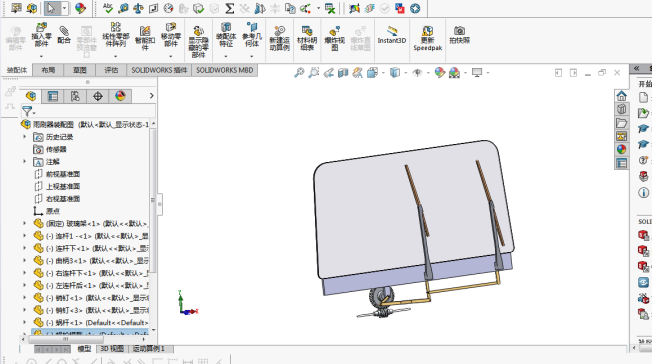Switch to the 布局 layout tab
Image resolution: width=652 pixels, height=364 pixels.
click(48, 70)
